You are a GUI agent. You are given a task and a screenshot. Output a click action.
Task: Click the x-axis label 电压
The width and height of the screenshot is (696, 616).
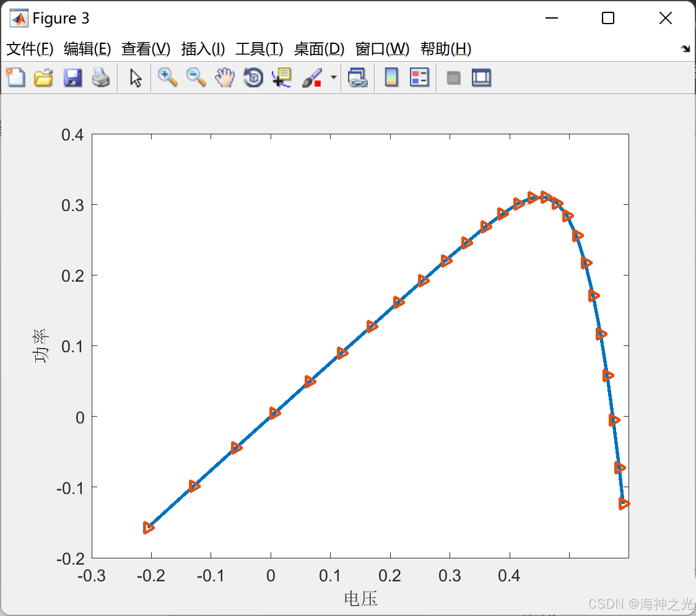coord(360,599)
